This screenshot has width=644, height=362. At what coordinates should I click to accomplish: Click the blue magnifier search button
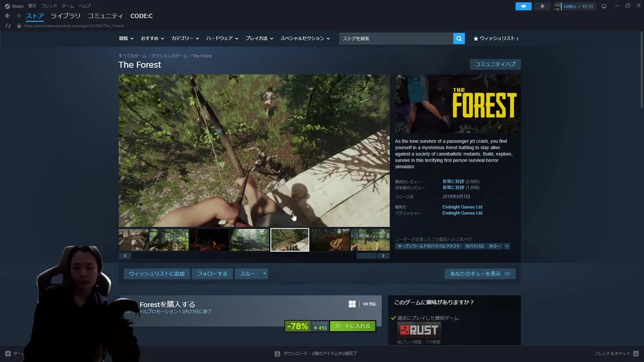pyautogui.click(x=459, y=38)
